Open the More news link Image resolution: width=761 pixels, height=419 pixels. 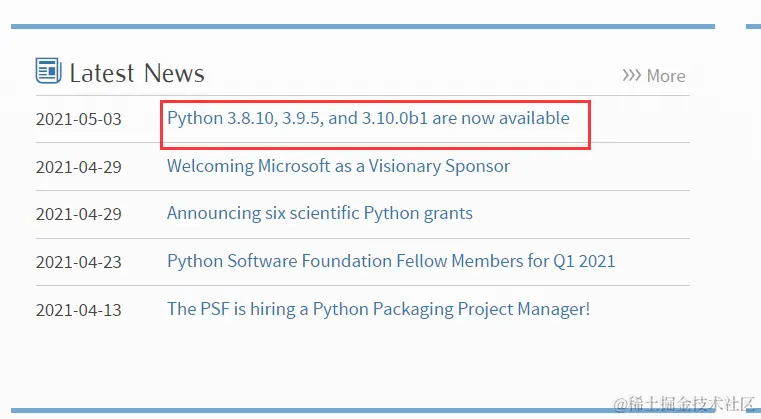pos(665,76)
